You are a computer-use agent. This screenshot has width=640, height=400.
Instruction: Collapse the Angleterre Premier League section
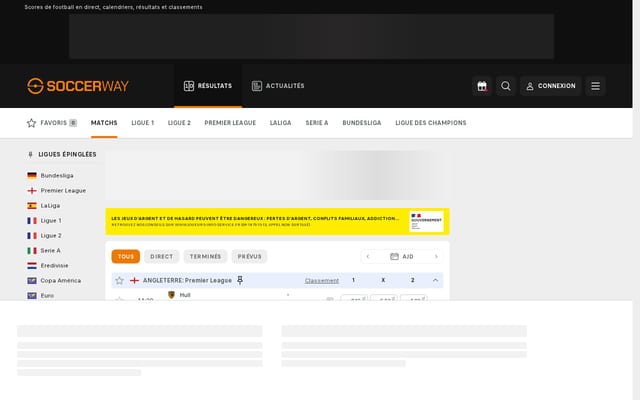pos(435,280)
